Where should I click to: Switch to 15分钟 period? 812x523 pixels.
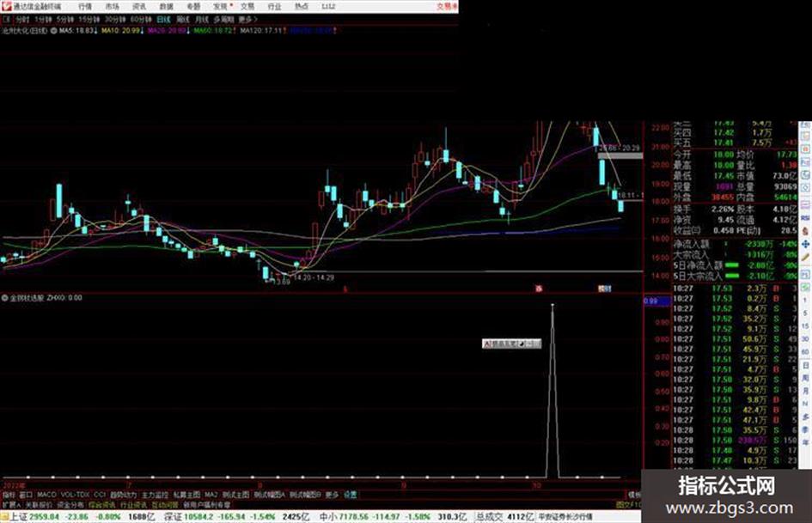coord(89,19)
